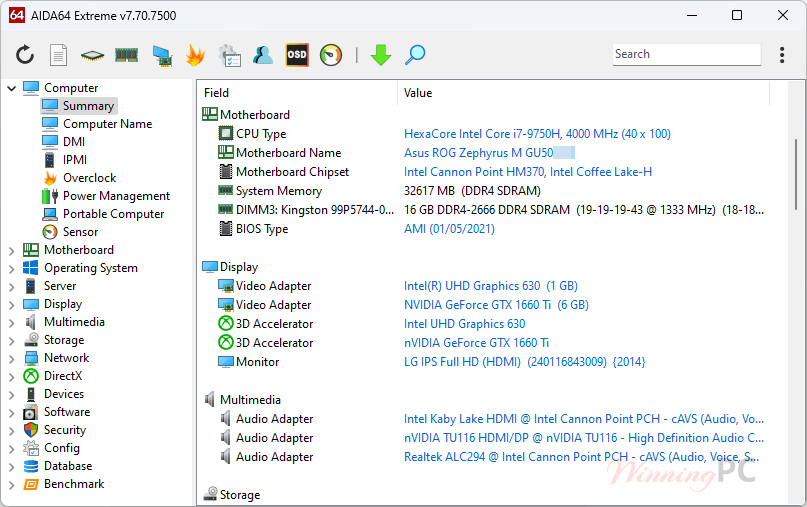Viewport: 807px width, 507px height.
Task: Click the Refresh toolbar icon
Action: [x=25, y=55]
